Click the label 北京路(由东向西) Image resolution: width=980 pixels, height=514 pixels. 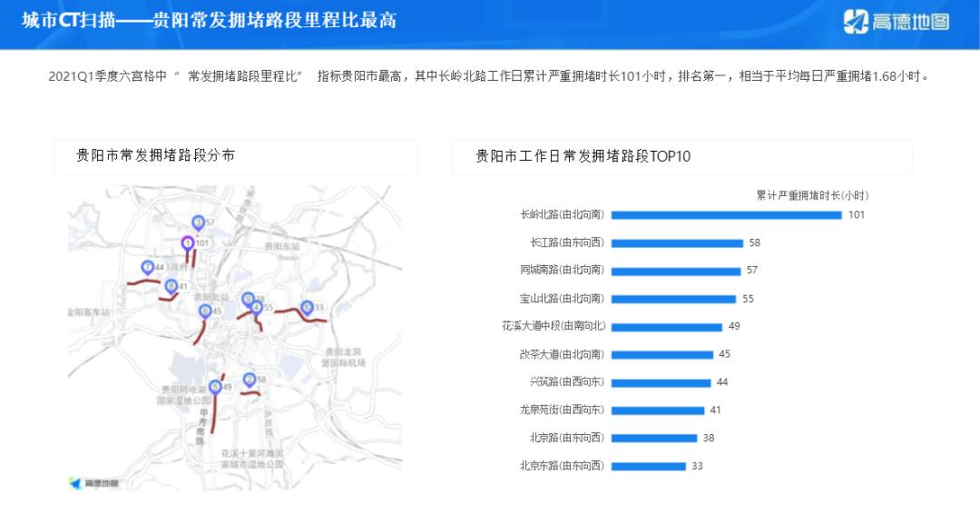tap(567, 437)
